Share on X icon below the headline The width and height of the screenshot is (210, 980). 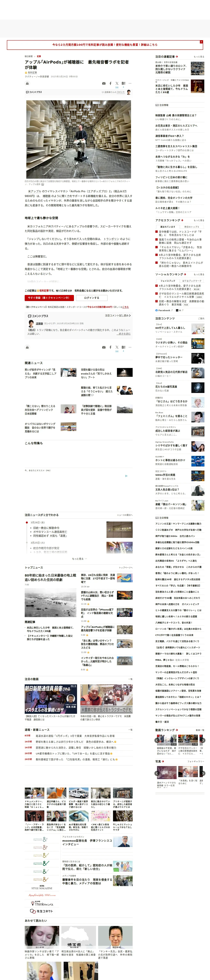[x=117, y=83]
